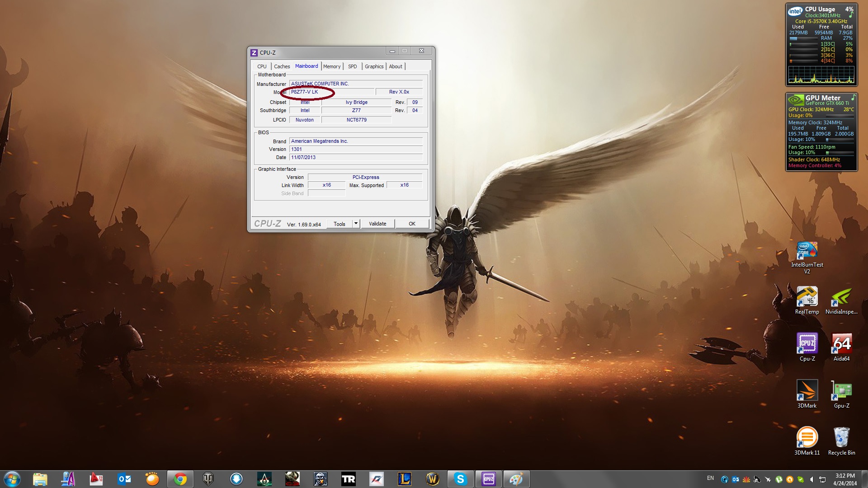Launch AutoCAD 2010 from the taskbar
Image resolution: width=868 pixels, height=488 pixels.
click(96, 479)
